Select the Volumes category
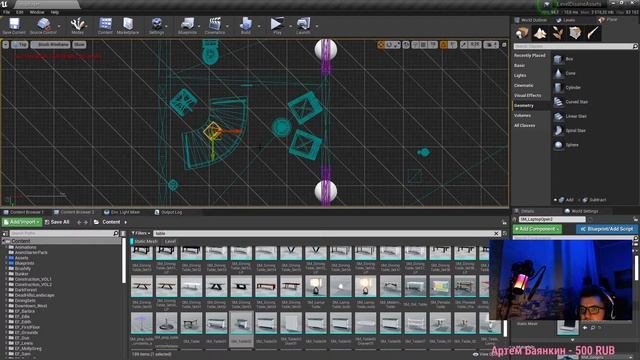Viewport: 640px width, 360px height. click(x=522, y=116)
